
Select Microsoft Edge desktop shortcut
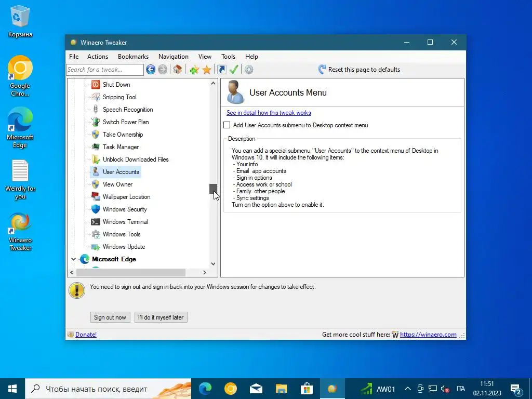(x=20, y=128)
